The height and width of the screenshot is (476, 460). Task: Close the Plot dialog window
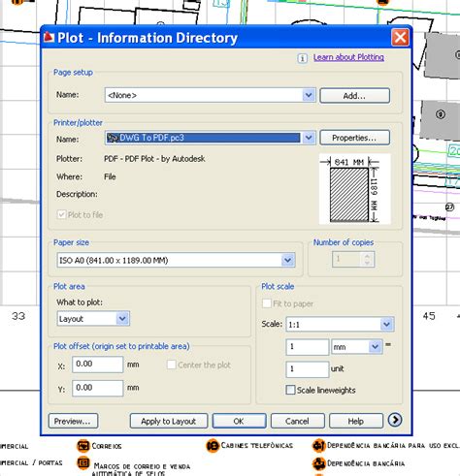(x=400, y=38)
